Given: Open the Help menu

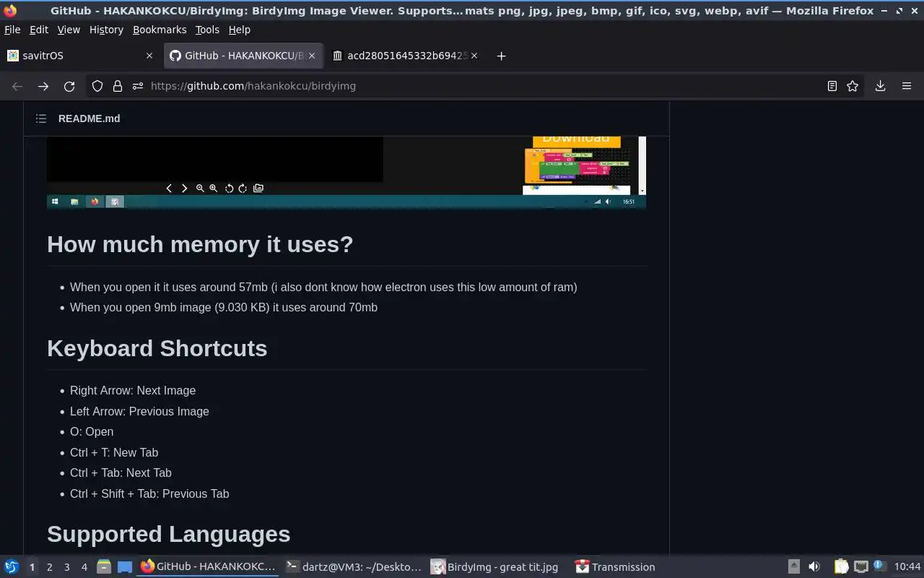Looking at the screenshot, I should point(239,30).
